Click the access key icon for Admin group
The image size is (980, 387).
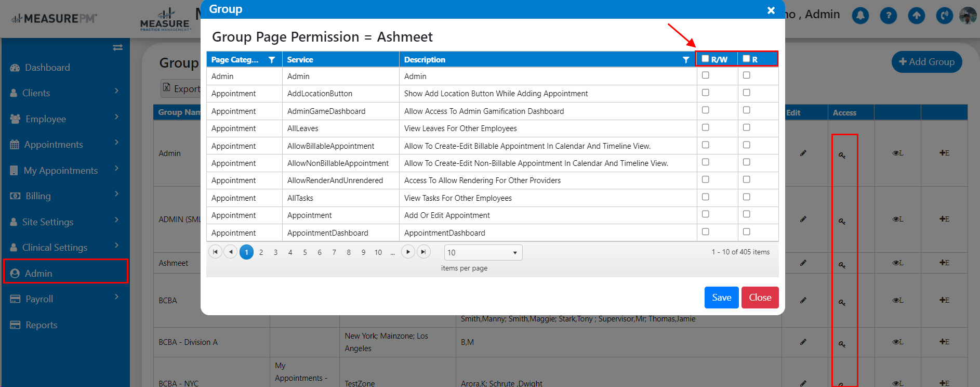(842, 155)
